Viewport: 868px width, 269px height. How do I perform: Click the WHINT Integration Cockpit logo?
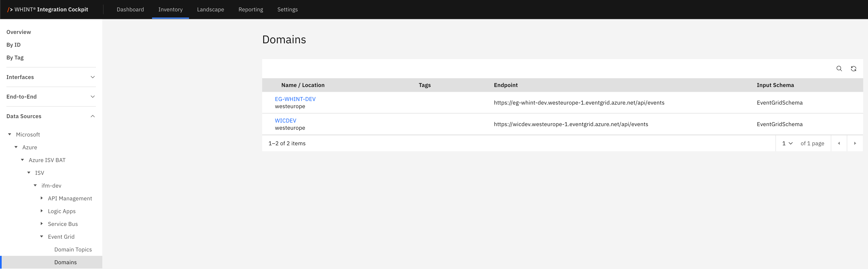pyautogui.click(x=48, y=9)
